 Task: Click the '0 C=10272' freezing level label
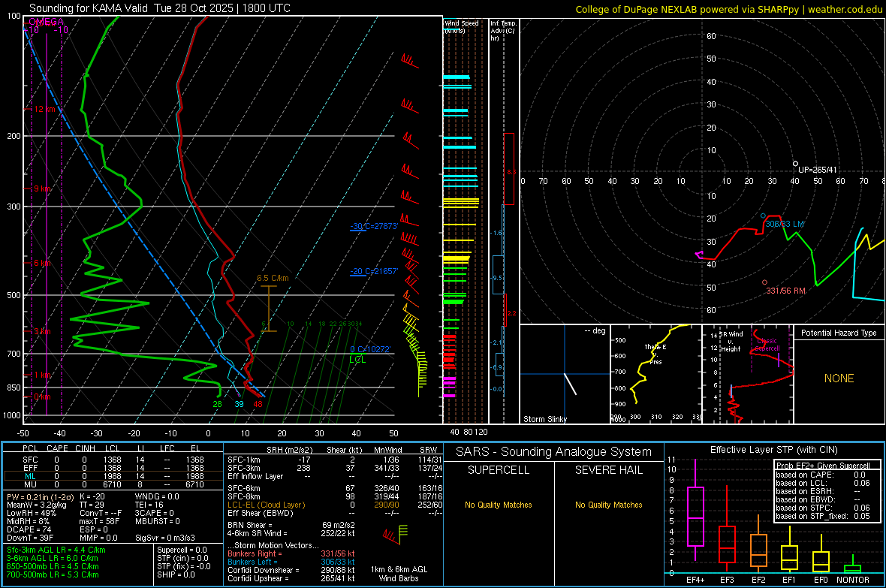[x=370, y=349]
